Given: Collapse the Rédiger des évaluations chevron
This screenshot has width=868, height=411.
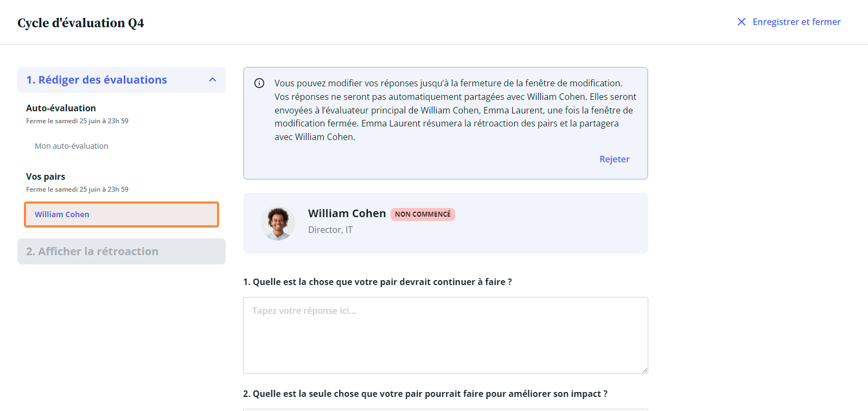Looking at the screenshot, I should point(213,80).
